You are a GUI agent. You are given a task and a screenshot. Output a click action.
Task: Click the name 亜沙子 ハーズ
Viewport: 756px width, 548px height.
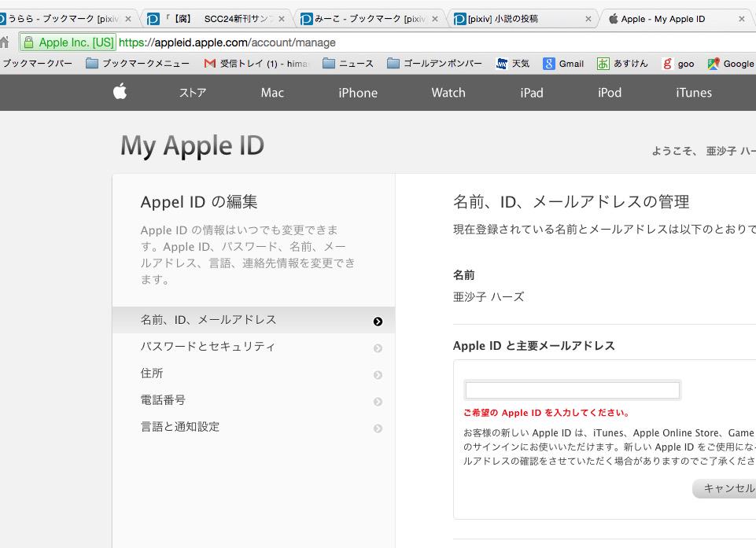[489, 297]
